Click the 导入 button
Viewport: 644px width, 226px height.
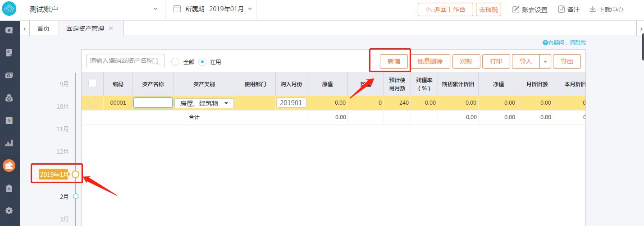[x=526, y=61]
